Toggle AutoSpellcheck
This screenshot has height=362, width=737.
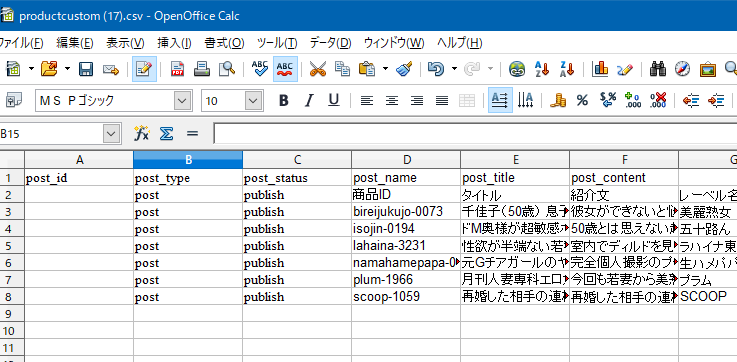pyautogui.click(x=285, y=70)
